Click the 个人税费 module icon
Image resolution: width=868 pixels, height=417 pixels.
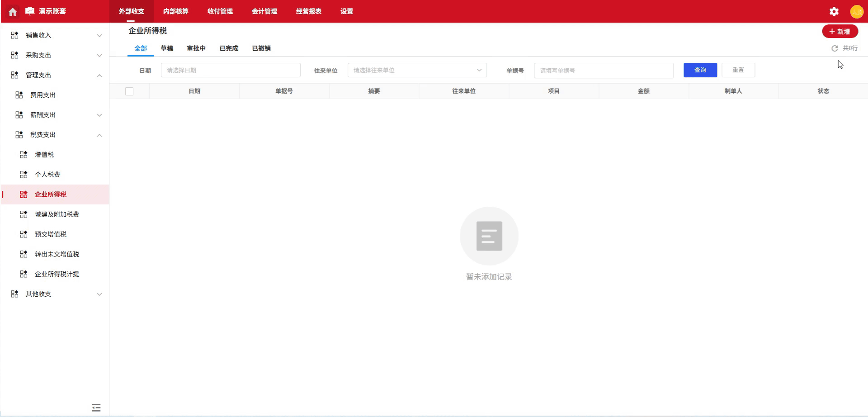pyautogui.click(x=23, y=174)
